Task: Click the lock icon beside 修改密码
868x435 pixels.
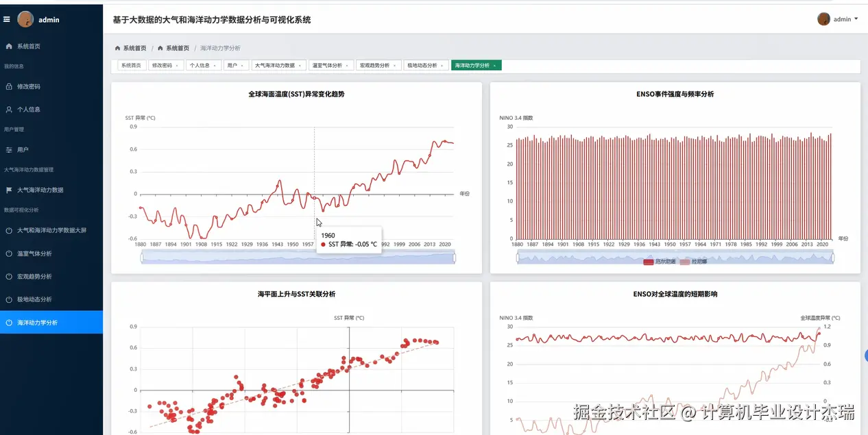Action: click(9, 86)
